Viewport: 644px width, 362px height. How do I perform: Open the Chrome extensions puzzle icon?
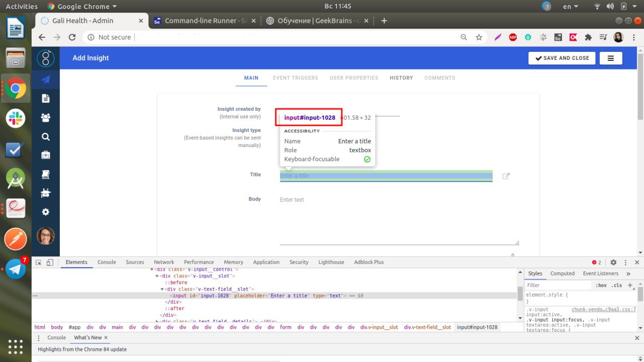tap(588, 37)
